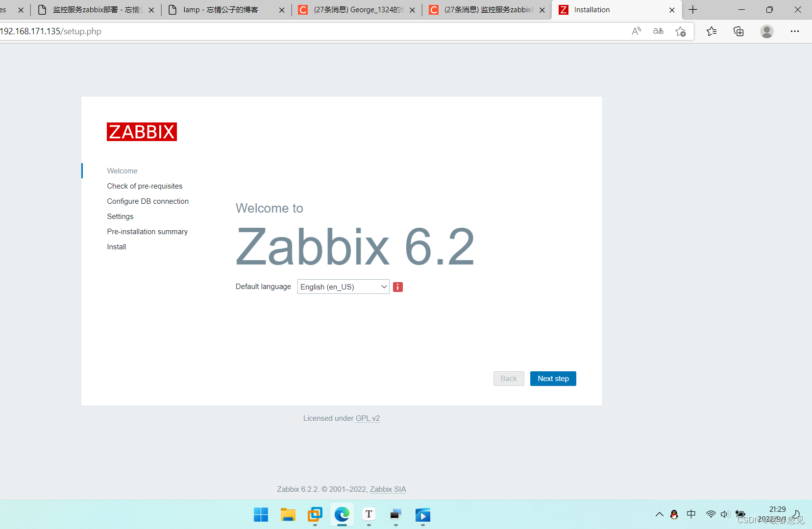Viewport: 812px width, 529px height.
Task: Open the Typora taskbar icon
Action: pos(369,515)
